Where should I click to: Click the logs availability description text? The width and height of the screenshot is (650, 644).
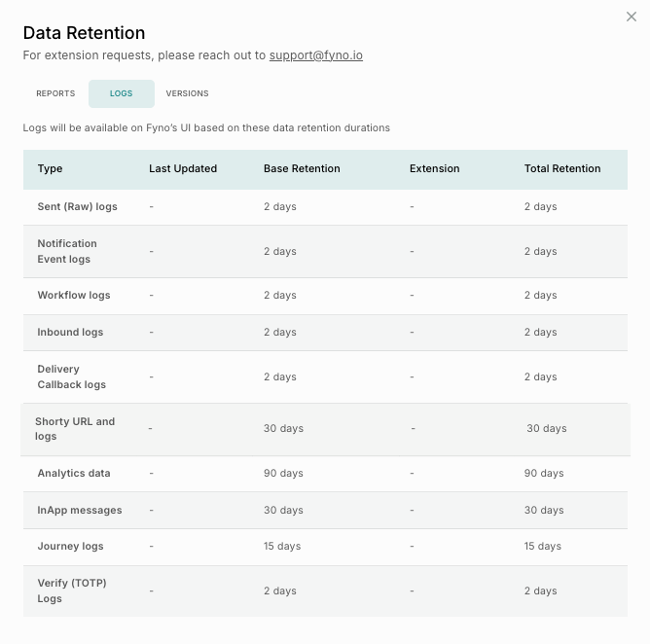click(x=206, y=127)
